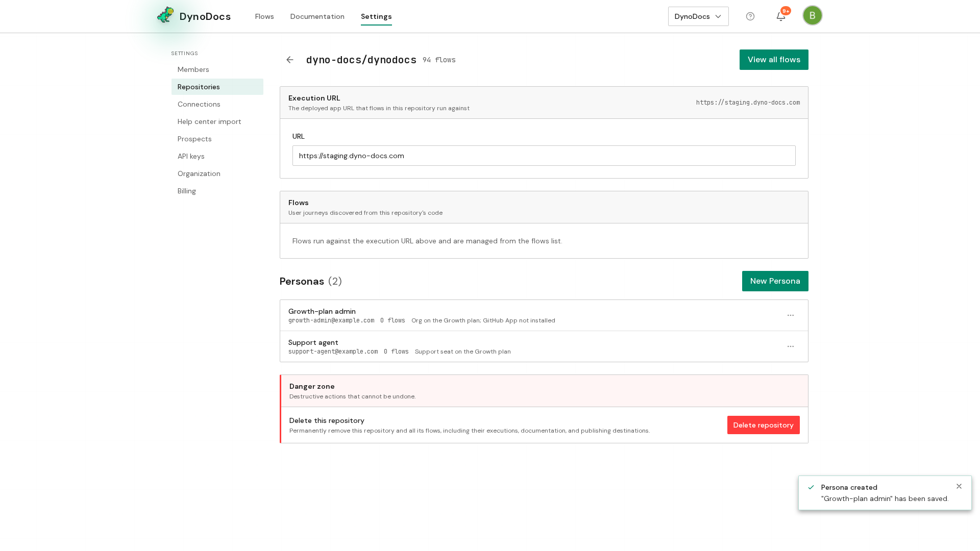Expand the DynoDocs organization dropdown
The image size is (980, 551).
tap(698, 16)
